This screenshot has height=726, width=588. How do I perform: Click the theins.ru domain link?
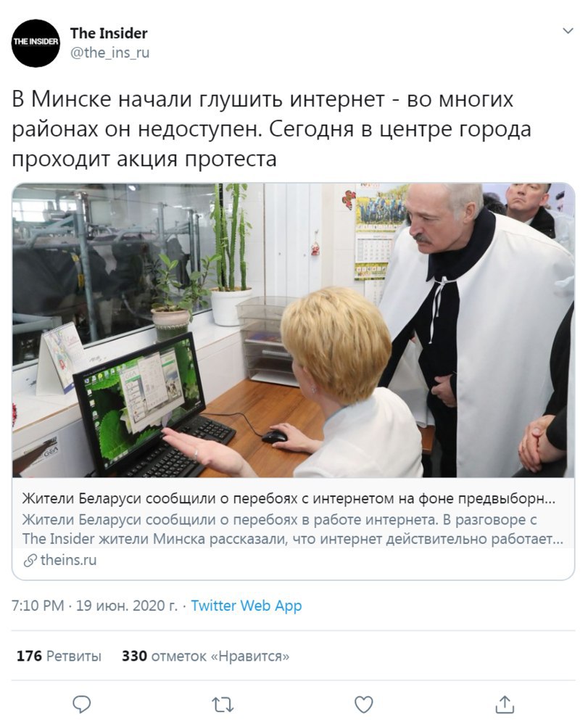(x=69, y=560)
